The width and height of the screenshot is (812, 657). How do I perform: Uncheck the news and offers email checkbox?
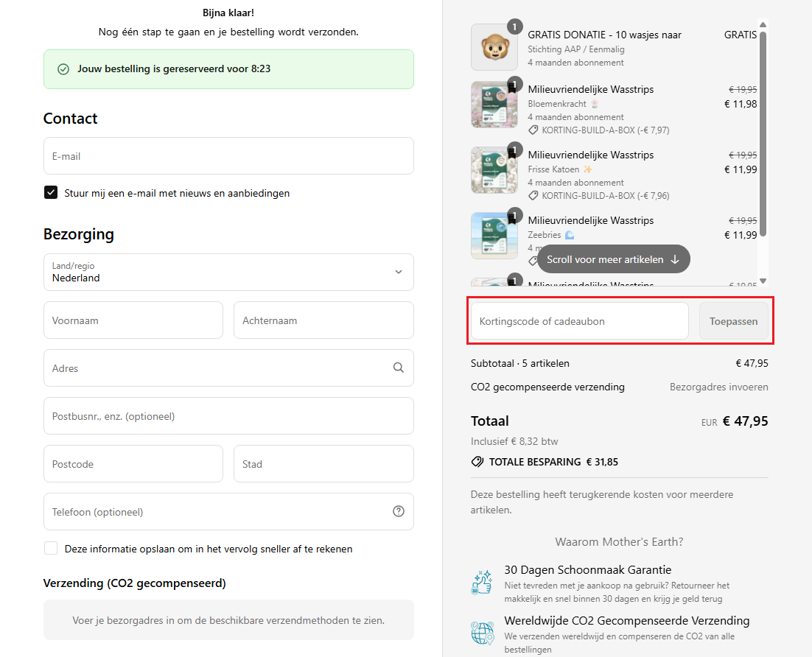pyautogui.click(x=51, y=193)
